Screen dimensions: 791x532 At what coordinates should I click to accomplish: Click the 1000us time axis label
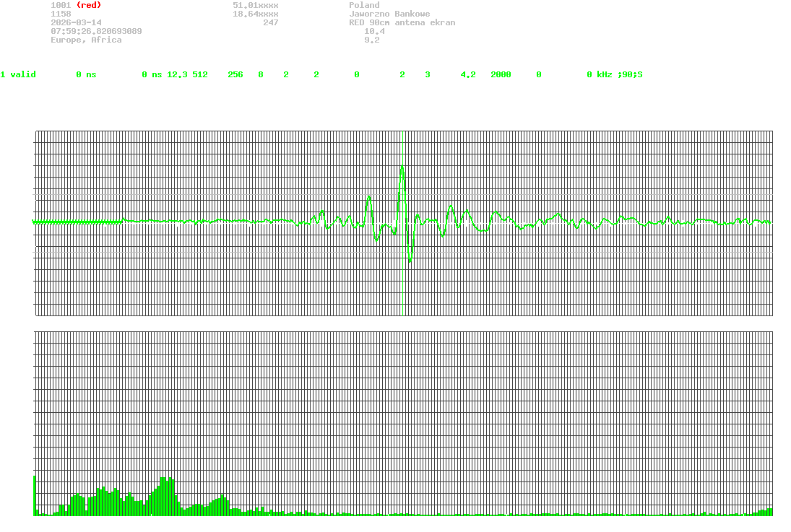[x=766, y=326]
